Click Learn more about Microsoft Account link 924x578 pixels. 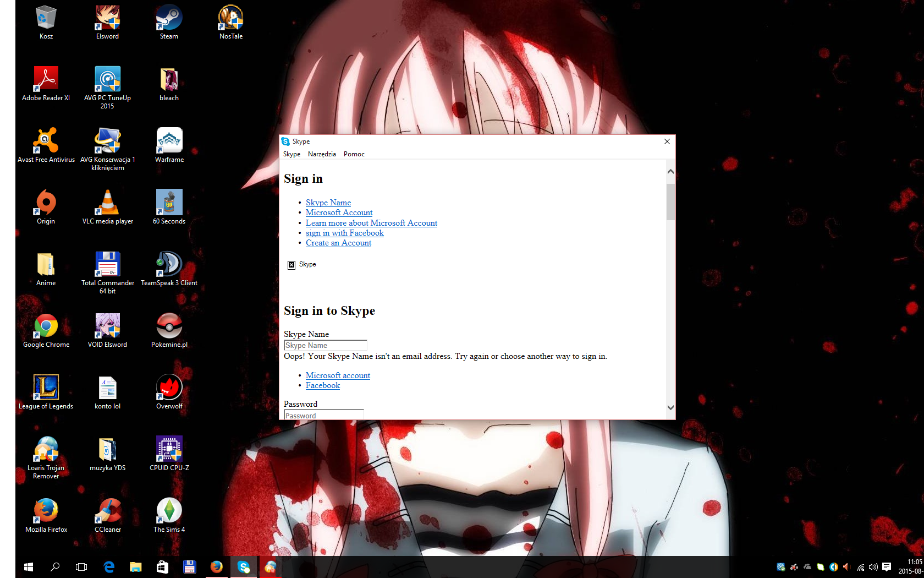(371, 223)
